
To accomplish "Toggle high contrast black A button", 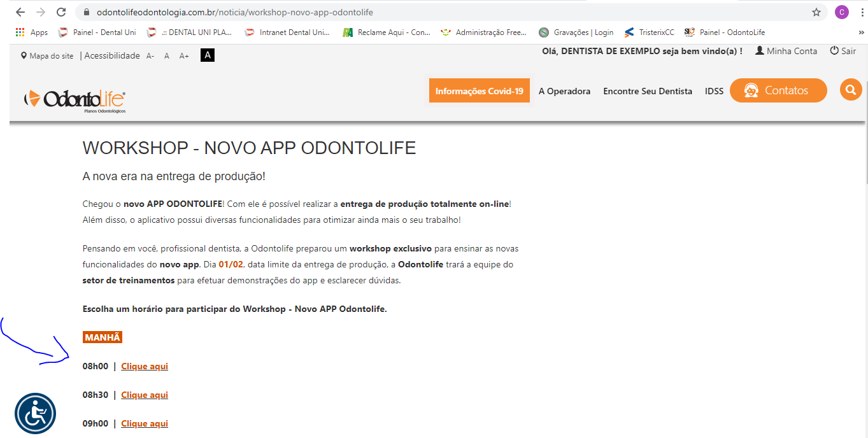I will 208,55.
